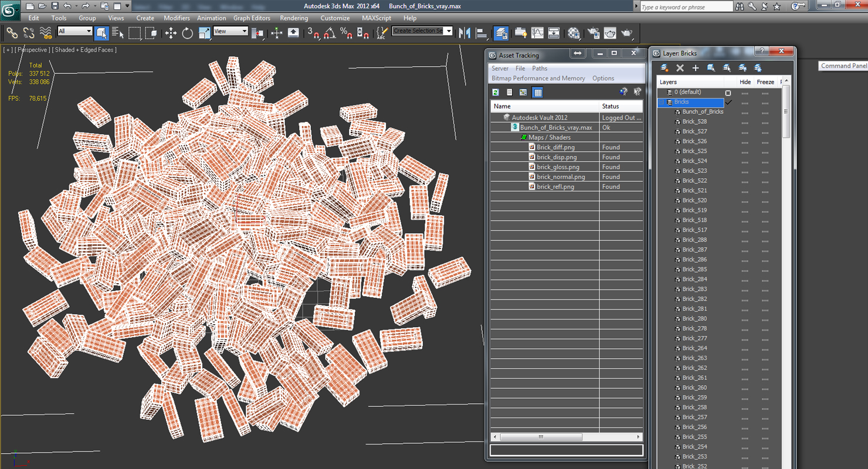Open the Quick Access toolbar customize arrow

click(x=127, y=6)
